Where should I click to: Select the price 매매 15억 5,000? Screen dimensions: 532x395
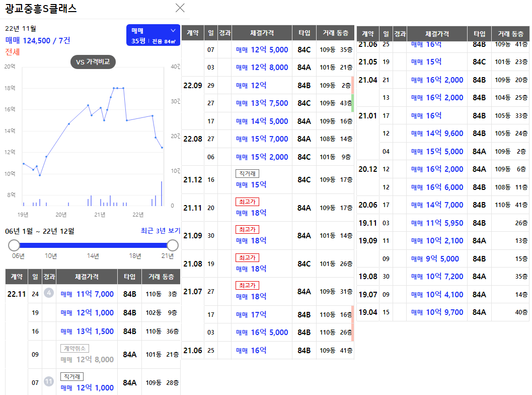(437, 152)
